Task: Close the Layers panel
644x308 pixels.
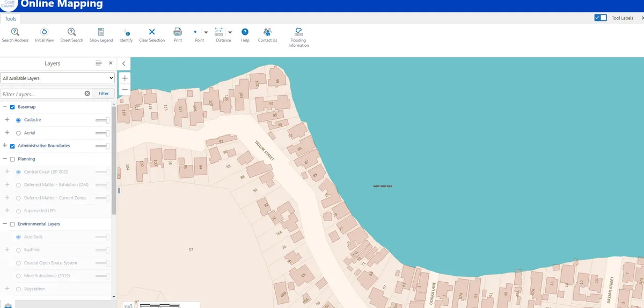Action: 111,63
